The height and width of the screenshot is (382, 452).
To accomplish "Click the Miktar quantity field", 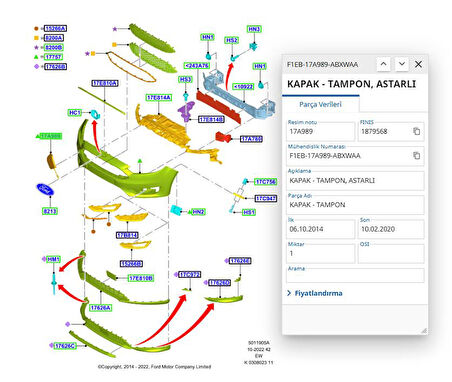I will (x=321, y=253).
